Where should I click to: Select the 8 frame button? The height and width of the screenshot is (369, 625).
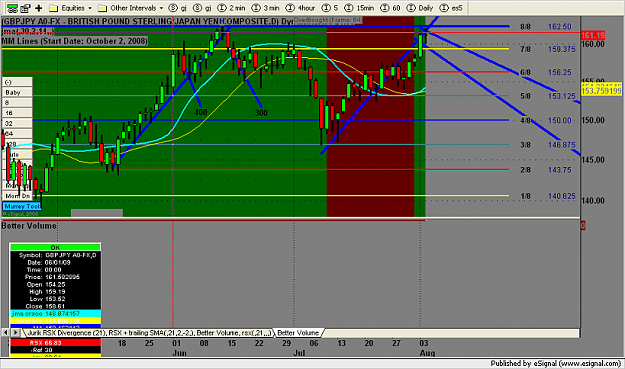(18, 103)
